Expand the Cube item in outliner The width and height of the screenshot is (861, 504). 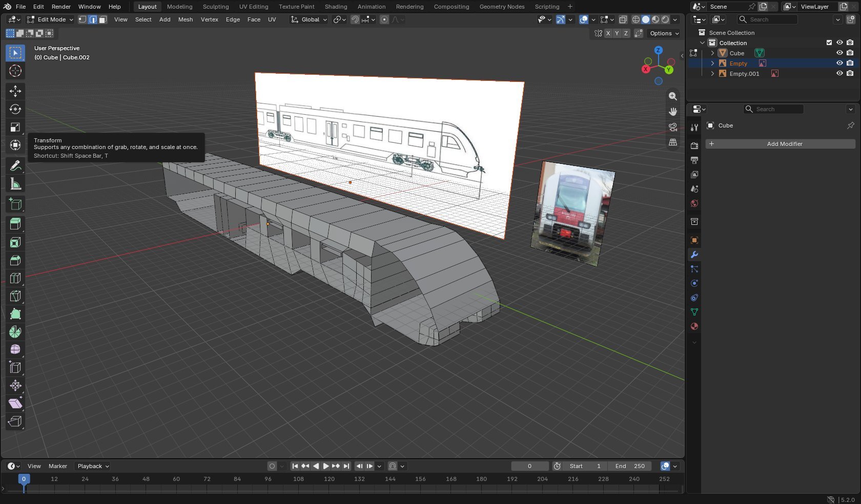712,53
